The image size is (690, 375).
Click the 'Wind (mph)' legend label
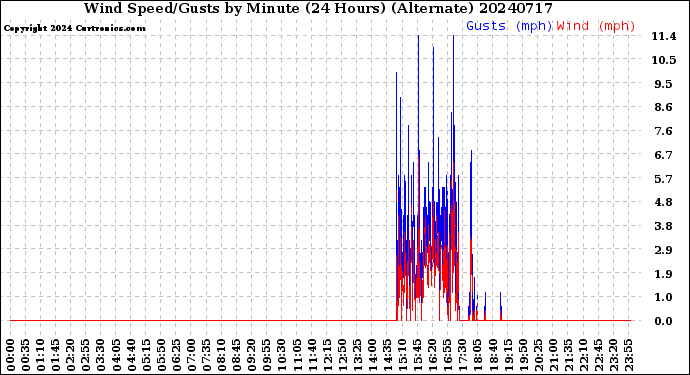(x=596, y=26)
